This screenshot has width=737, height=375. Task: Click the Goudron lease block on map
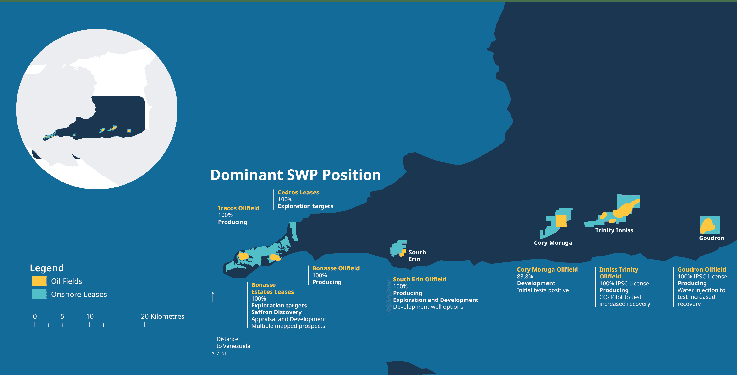click(x=710, y=225)
